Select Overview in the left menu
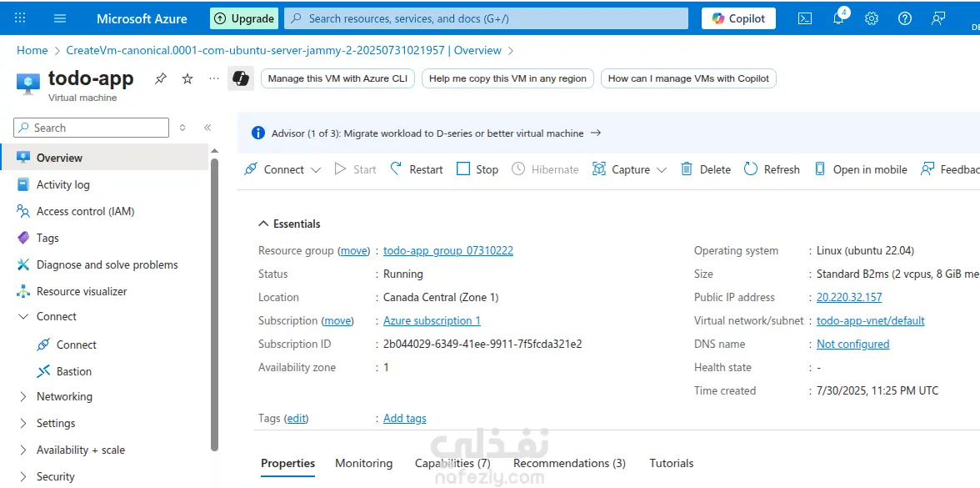Viewport: 980px width, 488px height. point(104,158)
